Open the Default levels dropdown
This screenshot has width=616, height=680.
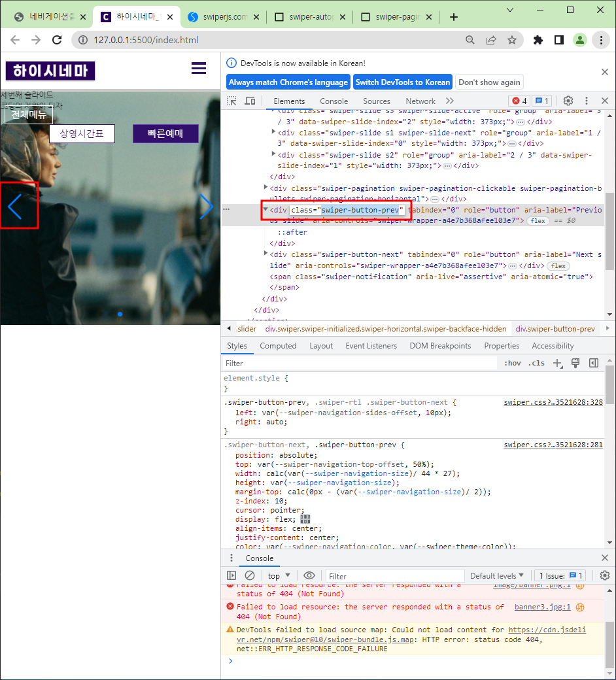click(497, 575)
